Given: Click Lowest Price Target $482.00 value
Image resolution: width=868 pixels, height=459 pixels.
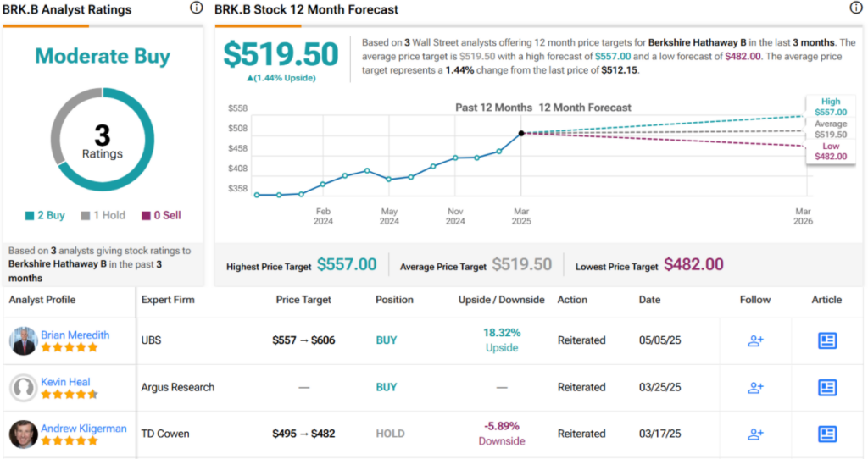Looking at the screenshot, I should pos(693,265).
